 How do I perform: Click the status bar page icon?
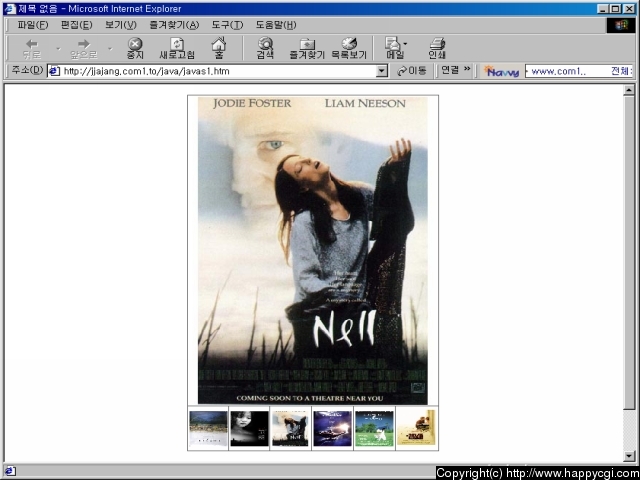[10, 471]
